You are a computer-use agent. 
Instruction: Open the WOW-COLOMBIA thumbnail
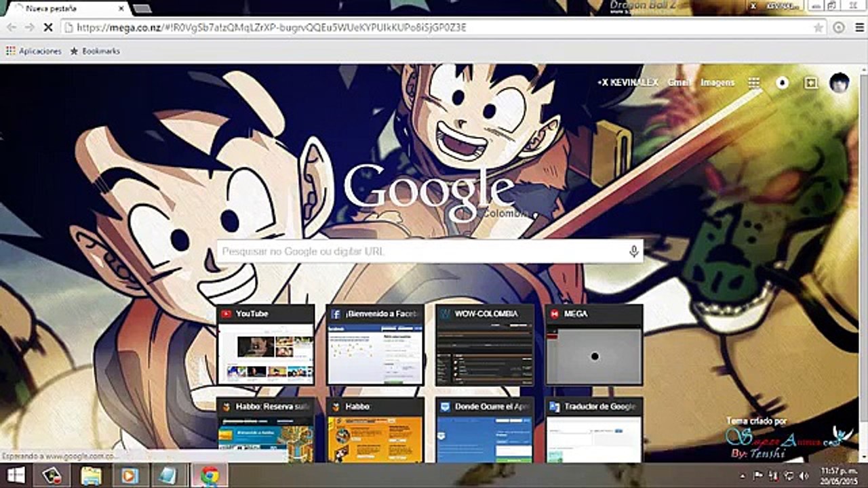point(485,345)
